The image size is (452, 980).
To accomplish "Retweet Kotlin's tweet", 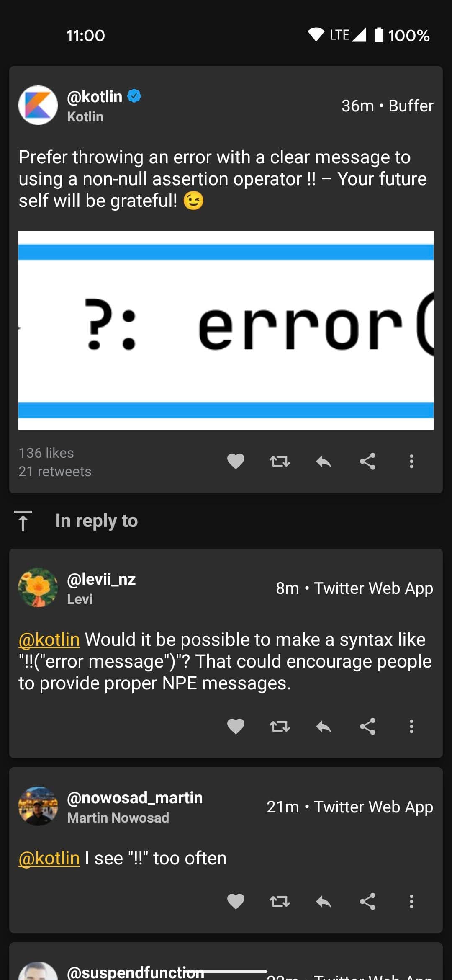I will point(280,462).
